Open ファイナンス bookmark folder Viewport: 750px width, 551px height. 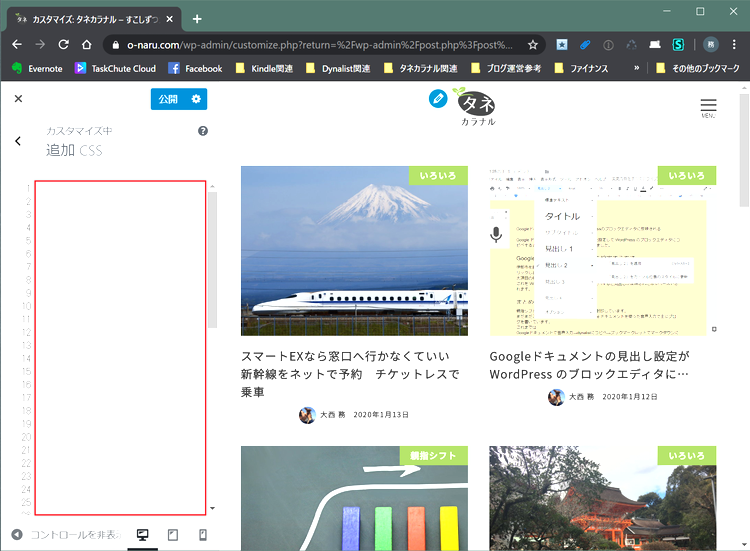pyautogui.click(x=582, y=68)
